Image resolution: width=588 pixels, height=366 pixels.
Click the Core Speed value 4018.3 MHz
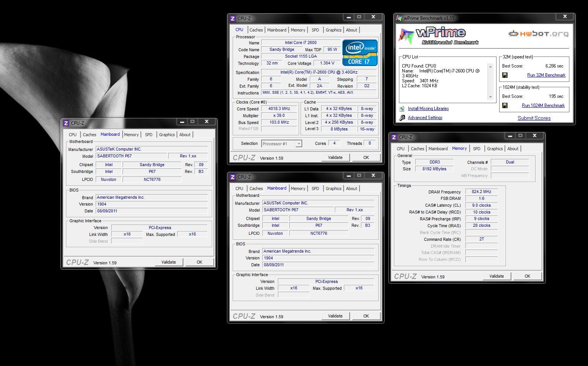click(x=279, y=108)
